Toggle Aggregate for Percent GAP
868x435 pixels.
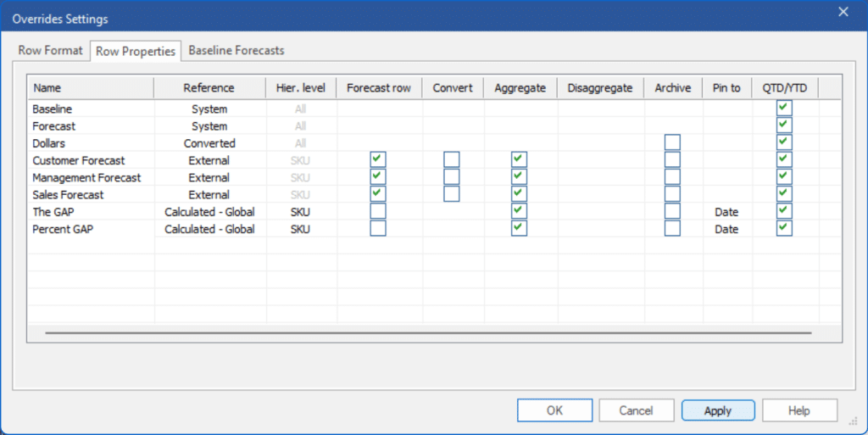(520, 229)
